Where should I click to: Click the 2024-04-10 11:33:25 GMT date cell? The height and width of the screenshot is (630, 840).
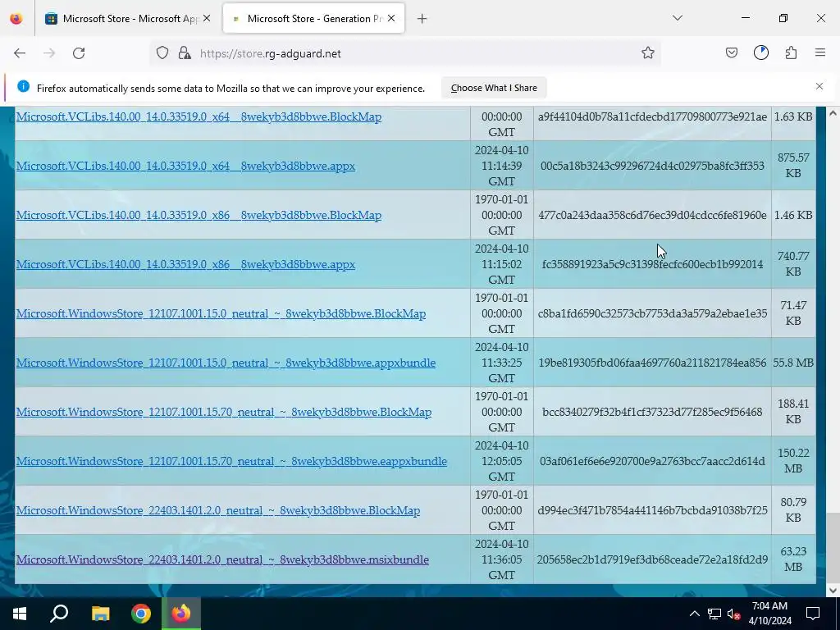(x=501, y=363)
